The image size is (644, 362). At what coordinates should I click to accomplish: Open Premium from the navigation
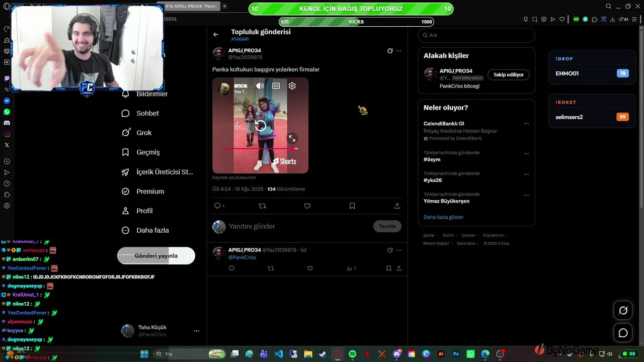[143, 192]
